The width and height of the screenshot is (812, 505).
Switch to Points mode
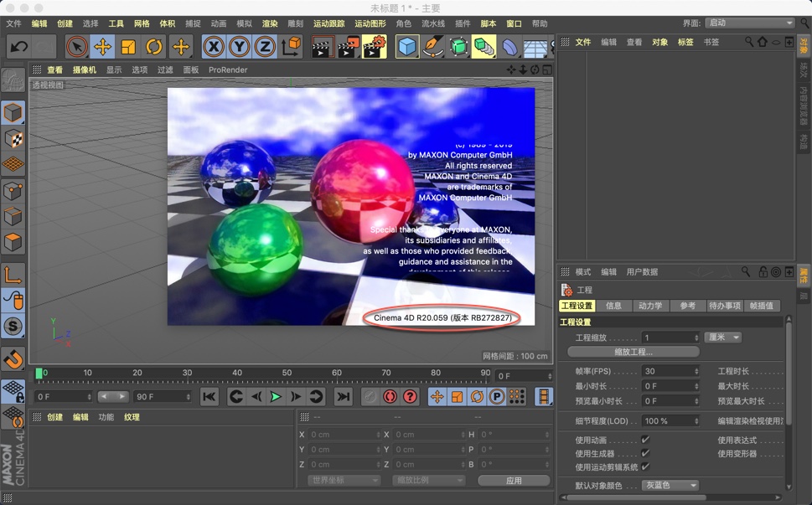click(13, 191)
